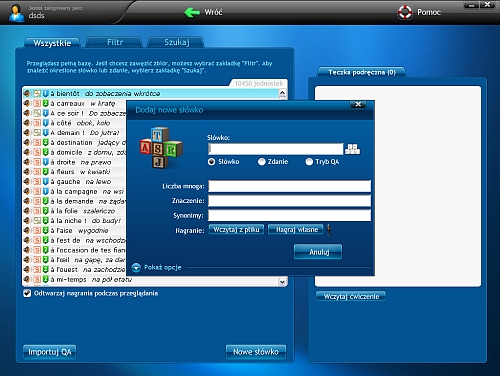Click green level 2 badge on 'à l'ouest'
This screenshot has width=500, height=376.
point(46,270)
